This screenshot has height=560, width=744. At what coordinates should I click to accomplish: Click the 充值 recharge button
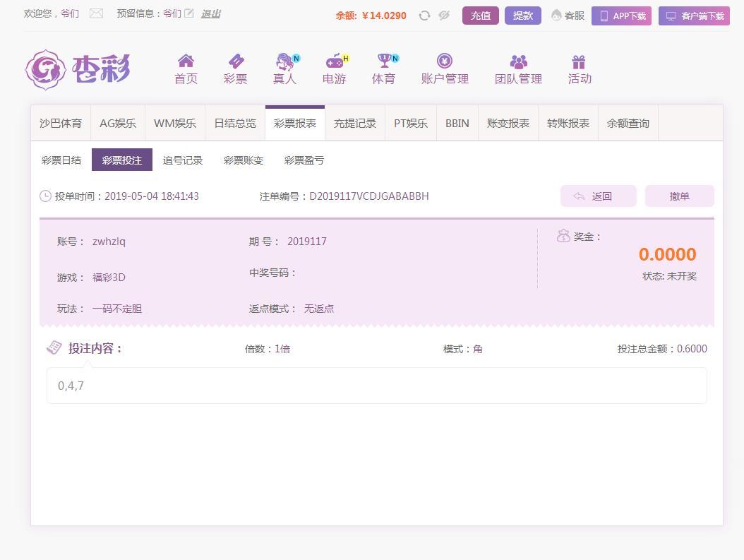tap(481, 16)
